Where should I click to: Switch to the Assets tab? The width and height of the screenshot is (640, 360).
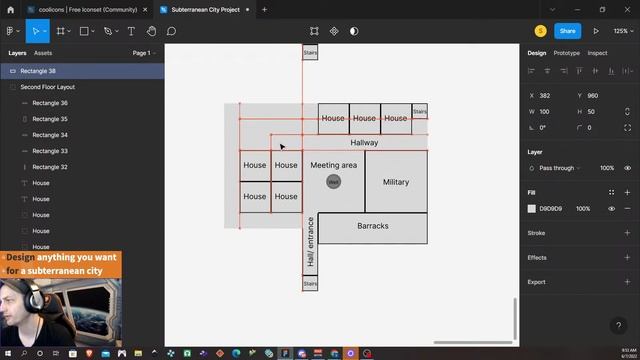[43, 53]
